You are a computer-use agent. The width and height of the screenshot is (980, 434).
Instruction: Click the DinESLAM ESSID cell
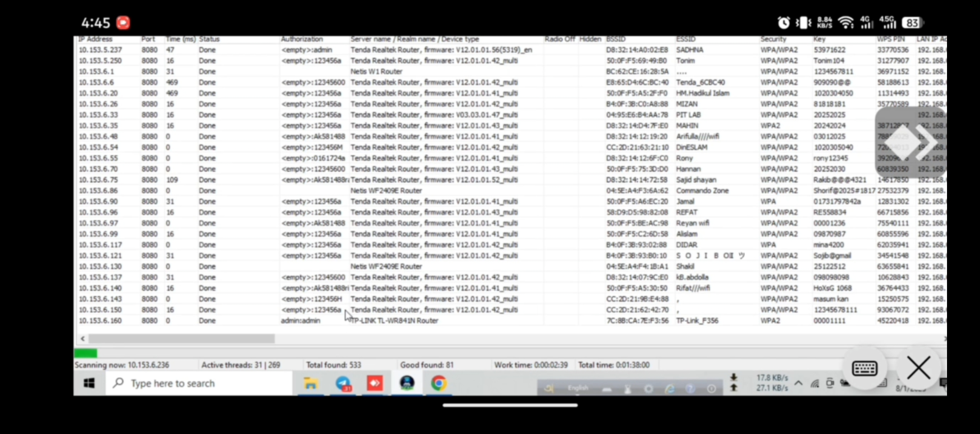(x=692, y=147)
